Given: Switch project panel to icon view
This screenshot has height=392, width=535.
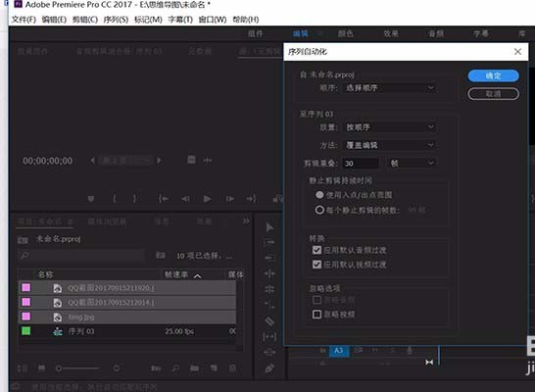Looking at the screenshot, I should 41,368.
